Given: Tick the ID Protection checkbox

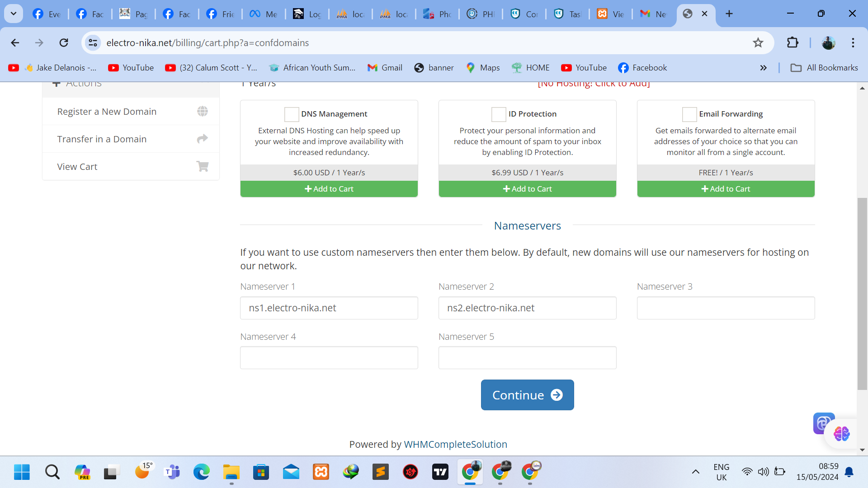Looking at the screenshot, I should 499,114.
